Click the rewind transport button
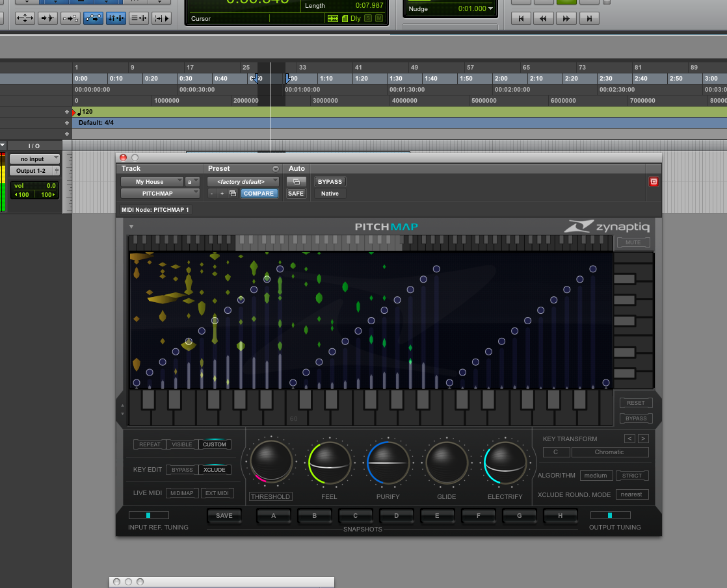The image size is (727, 588). 544,19
